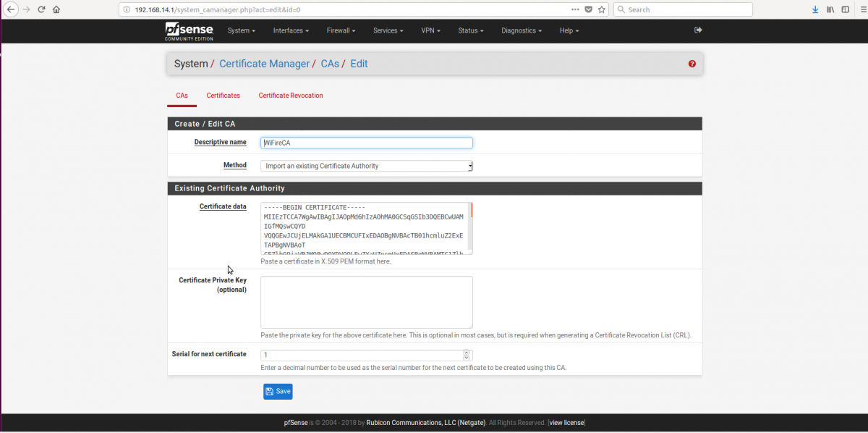
Task: Open browser home page icon
Action: [56, 9]
